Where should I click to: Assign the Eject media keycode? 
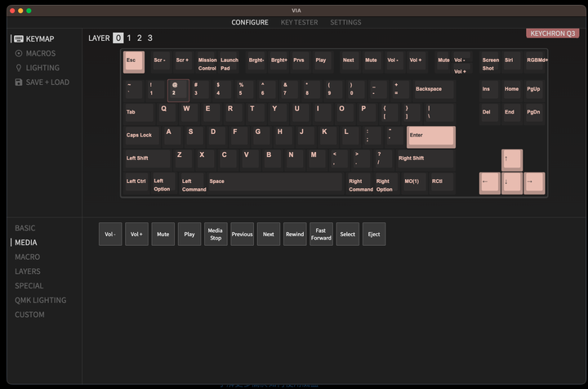[374, 234]
